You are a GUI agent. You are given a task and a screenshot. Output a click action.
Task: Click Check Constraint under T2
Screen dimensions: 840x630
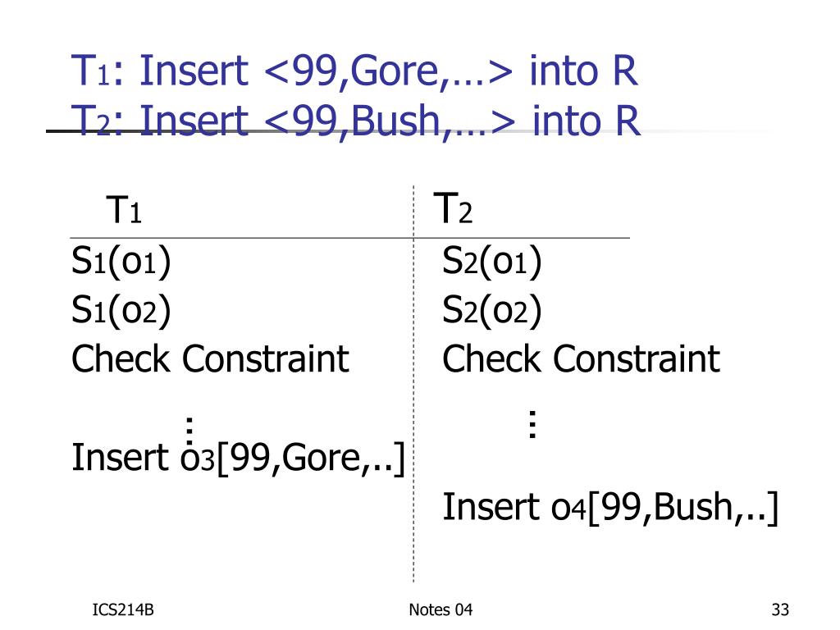[x=581, y=359]
